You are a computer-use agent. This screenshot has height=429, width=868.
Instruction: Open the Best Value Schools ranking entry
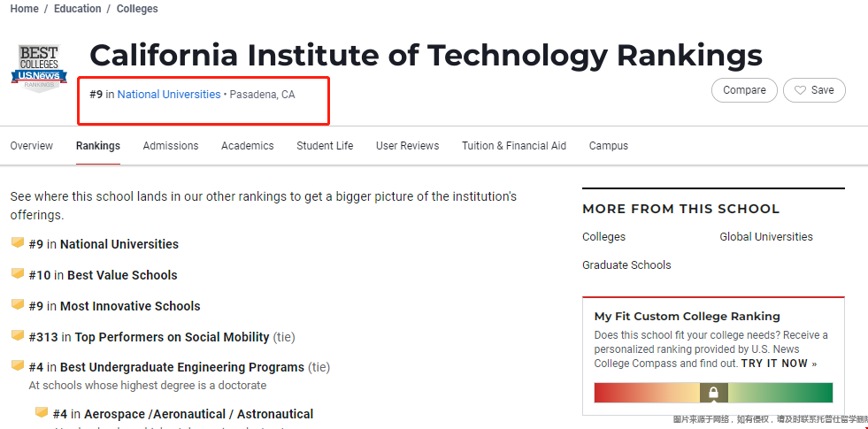122,275
